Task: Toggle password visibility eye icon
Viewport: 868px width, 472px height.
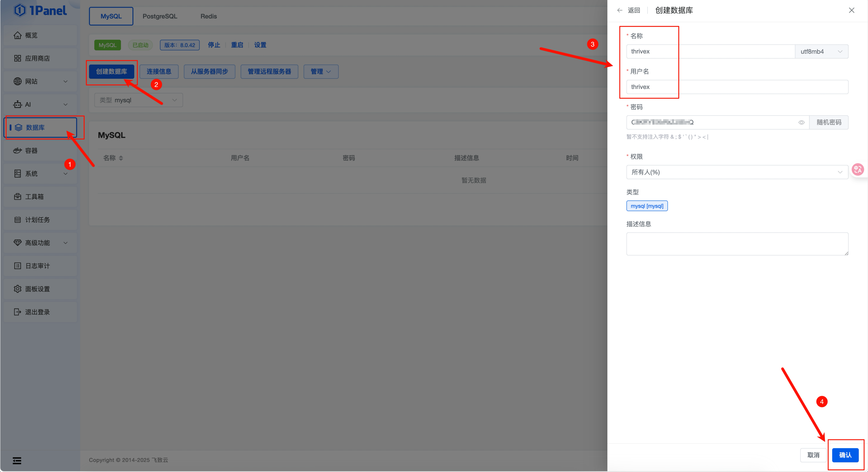Action: pos(801,122)
